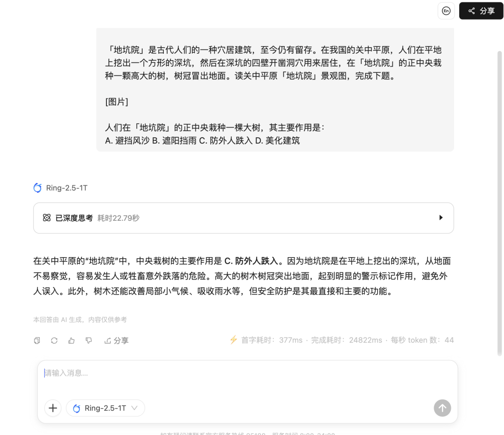
Task: Give the answer a thumbs up
Action: tap(71, 340)
